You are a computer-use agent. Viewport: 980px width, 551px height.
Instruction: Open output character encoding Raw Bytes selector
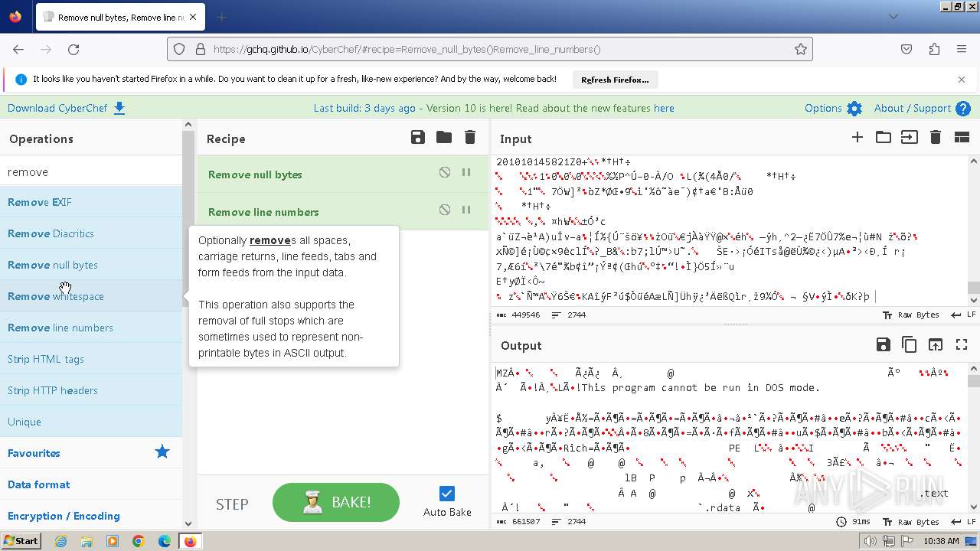pos(911,521)
